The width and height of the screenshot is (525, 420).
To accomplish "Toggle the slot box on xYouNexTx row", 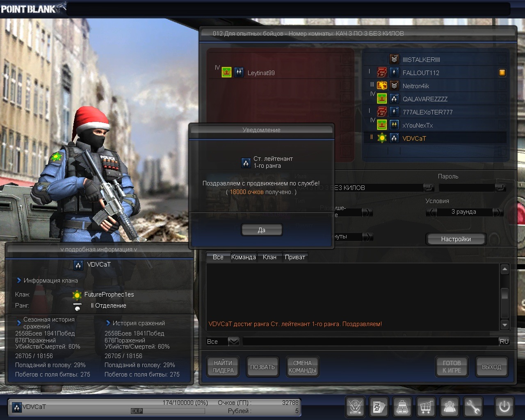I will (502, 125).
